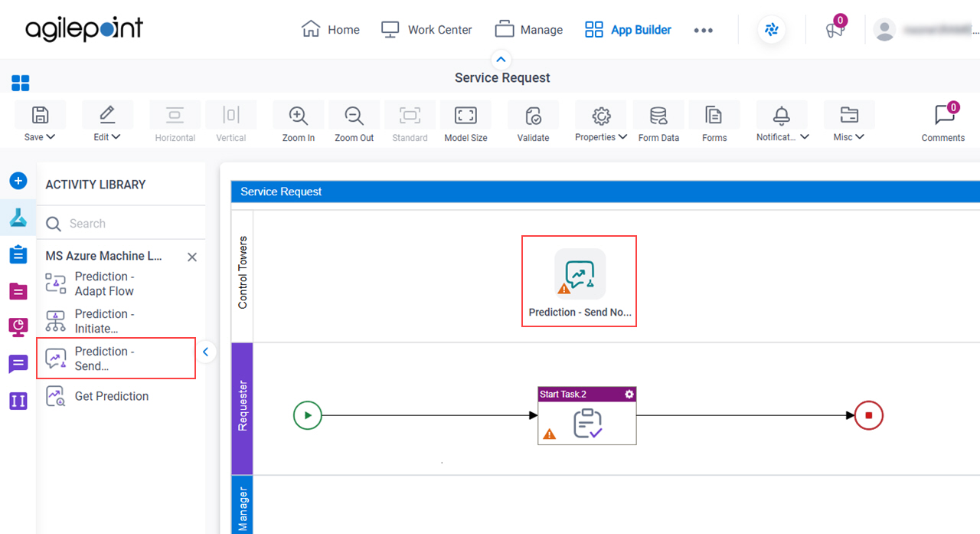Viewport: 980px width, 534px height.
Task: Open the Comments panel
Action: point(943,123)
